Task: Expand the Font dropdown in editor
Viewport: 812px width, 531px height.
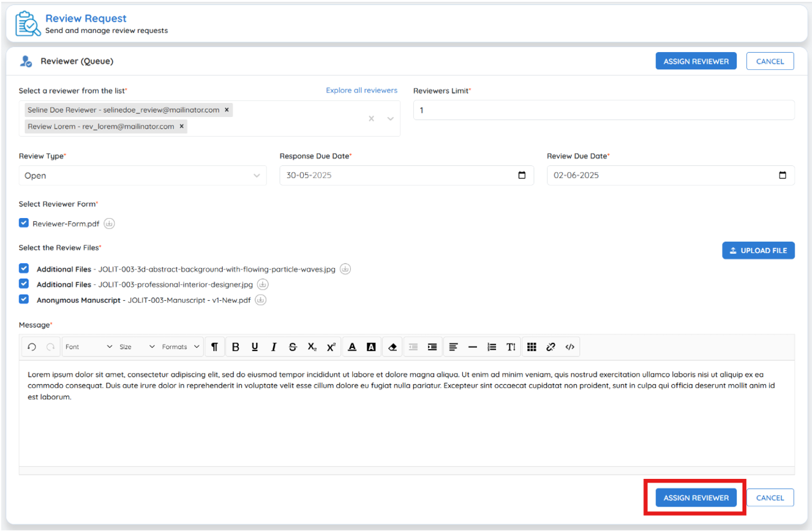Action: 89,347
